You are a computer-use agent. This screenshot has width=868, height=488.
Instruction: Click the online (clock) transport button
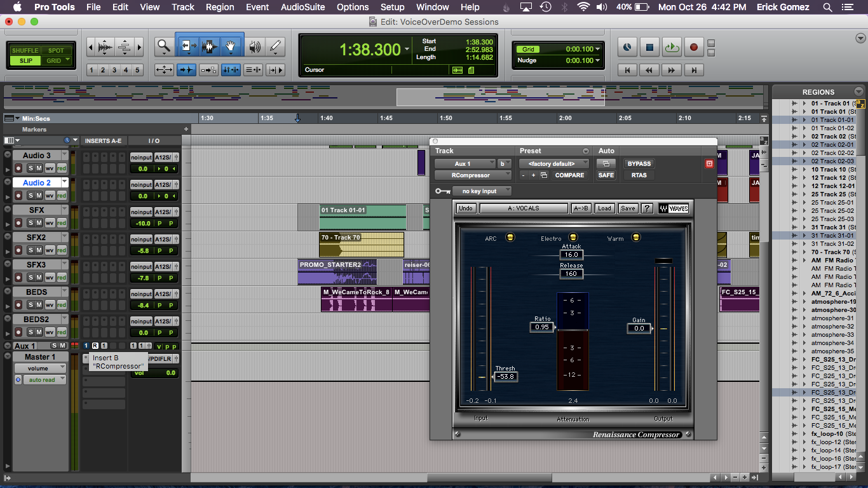[627, 47]
